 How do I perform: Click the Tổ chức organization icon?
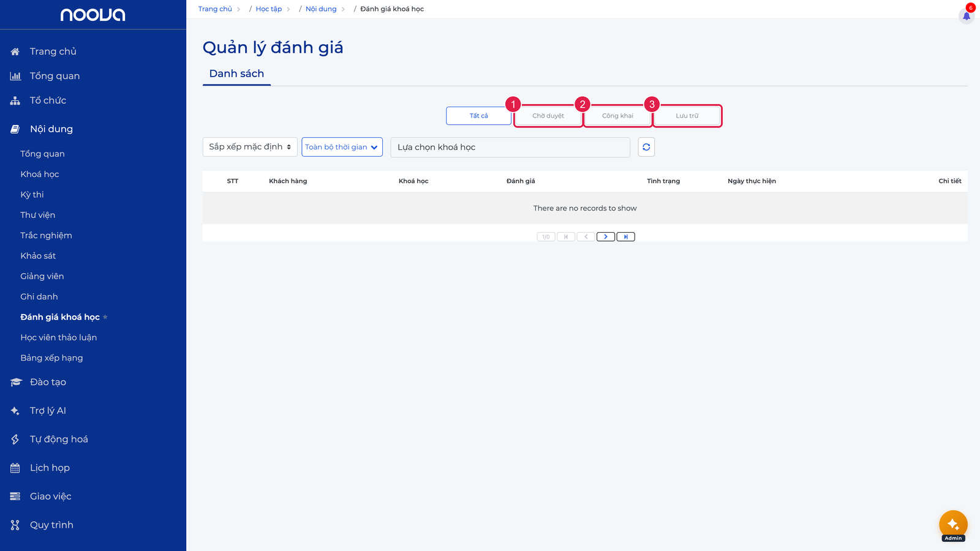tap(15, 100)
